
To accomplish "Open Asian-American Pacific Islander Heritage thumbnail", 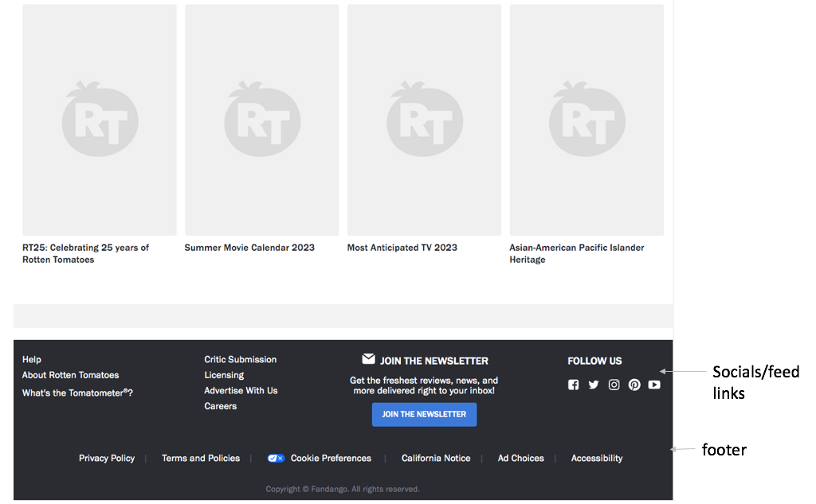I will click(x=586, y=120).
